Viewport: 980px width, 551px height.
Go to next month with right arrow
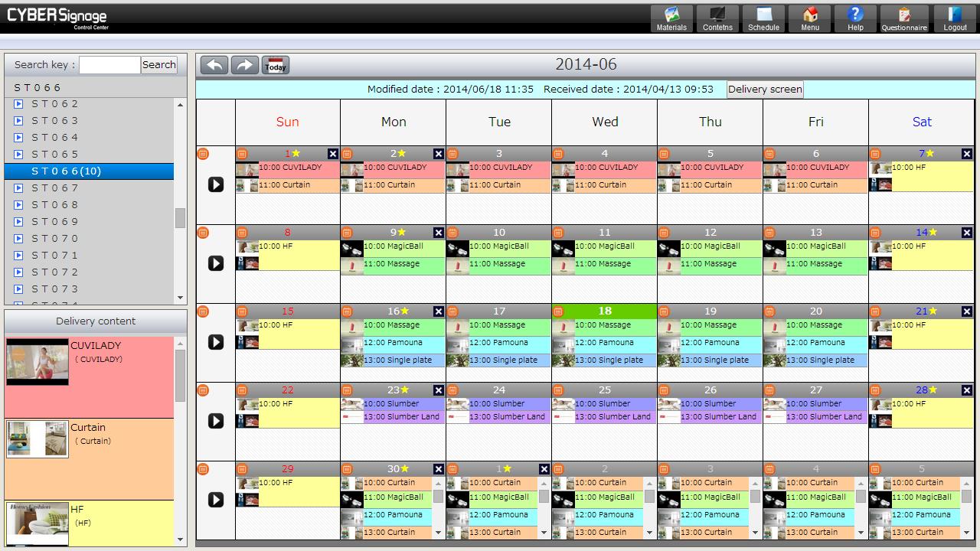(245, 65)
